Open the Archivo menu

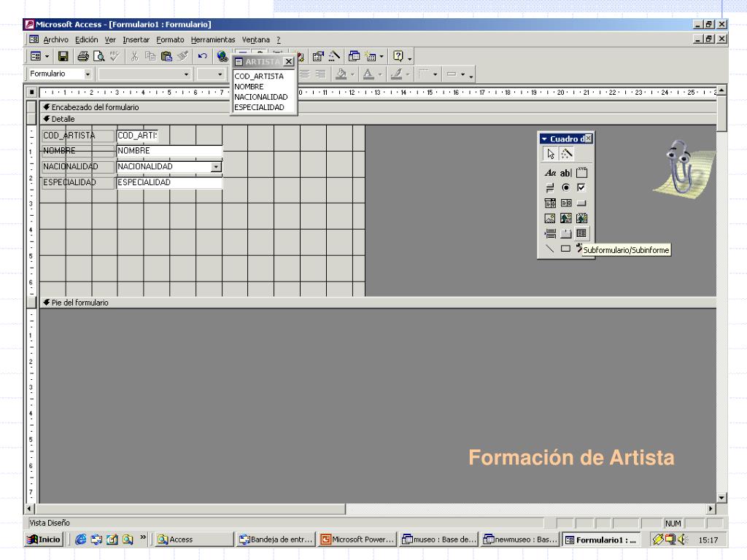coord(55,39)
